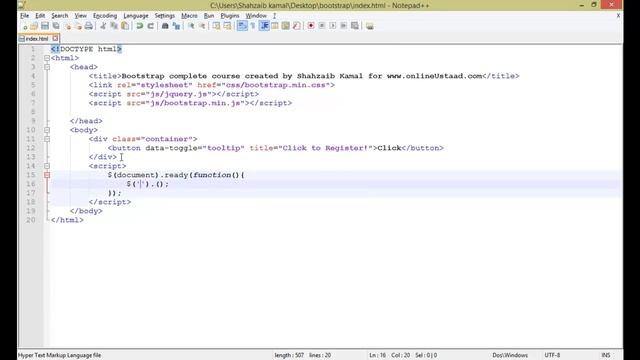
Task: Undo the last edit with the green arrow
Action: pyautogui.click(x=140, y=26)
